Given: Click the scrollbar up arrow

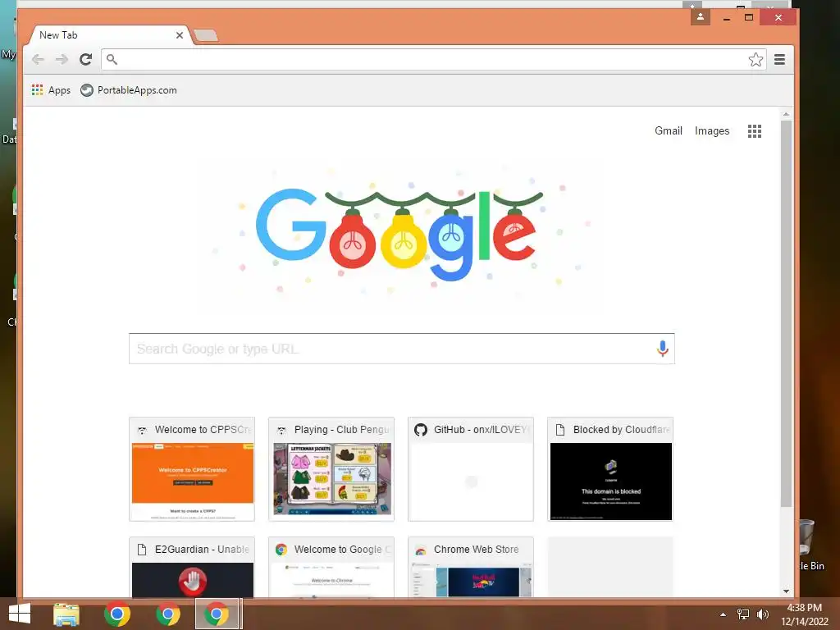Looking at the screenshot, I should tap(786, 114).
